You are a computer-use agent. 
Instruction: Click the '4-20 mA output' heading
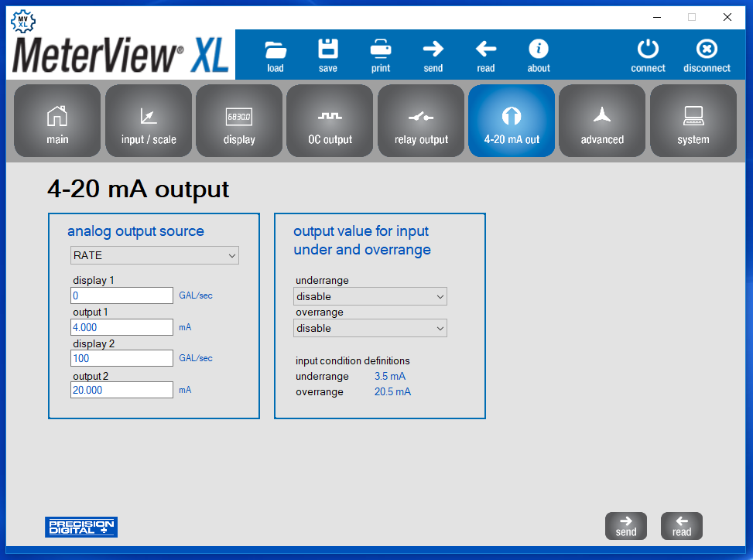tap(139, 190)
